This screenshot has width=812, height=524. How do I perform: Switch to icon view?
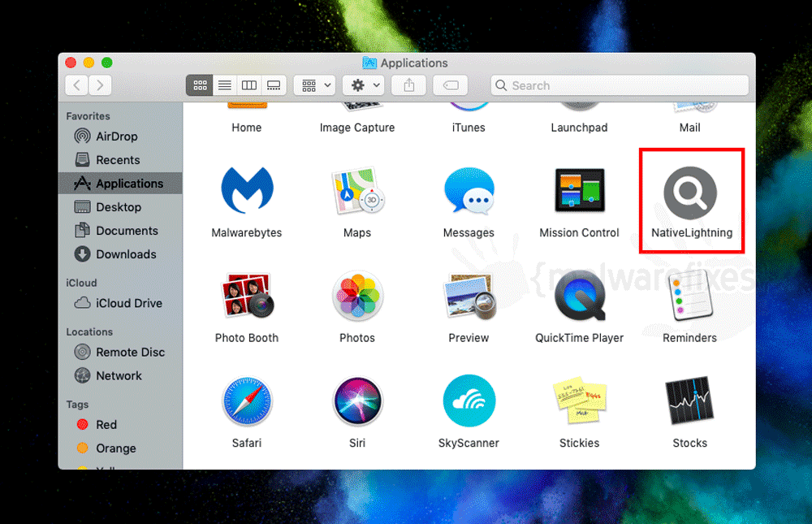tap(200, 85)
